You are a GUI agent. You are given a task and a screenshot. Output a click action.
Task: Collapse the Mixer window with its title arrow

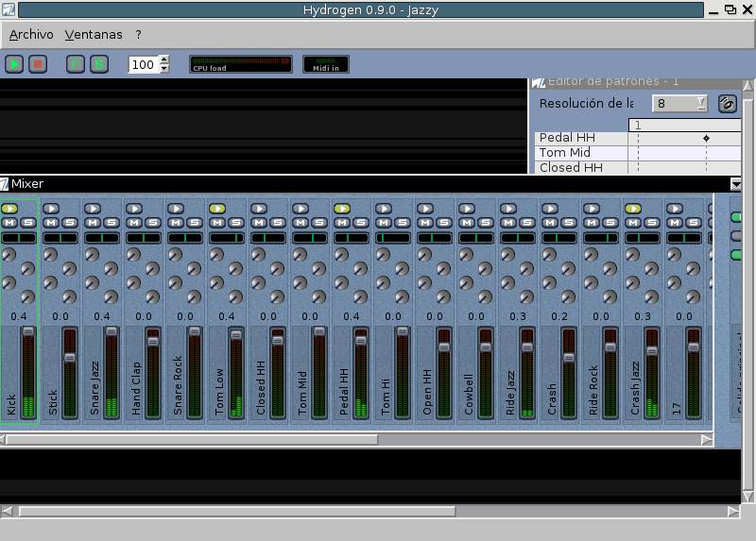736,183
